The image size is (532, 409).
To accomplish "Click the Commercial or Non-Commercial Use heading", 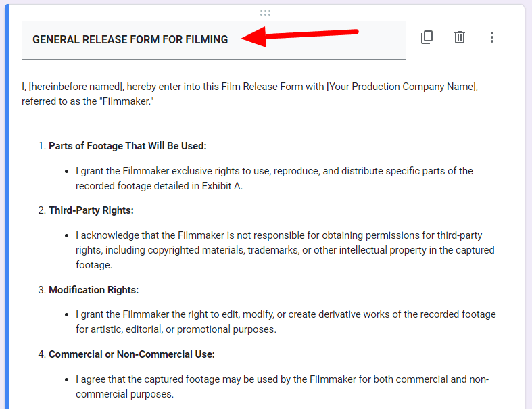I will click(x=132, y=354).
